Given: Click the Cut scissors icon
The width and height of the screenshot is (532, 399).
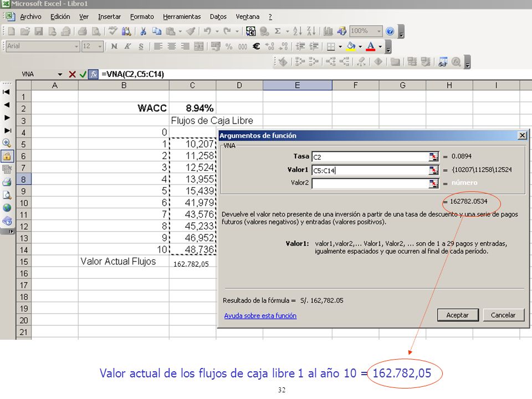Looking at the screenshot, I should point(143,31).
